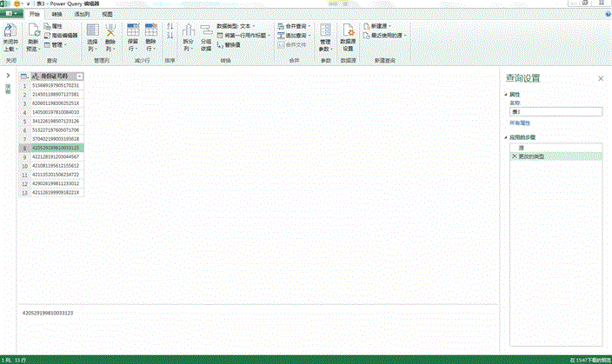Switch to the 视图 (View) tab
Image resolution: width=612 pixels, height=364 pixels.
107,15
